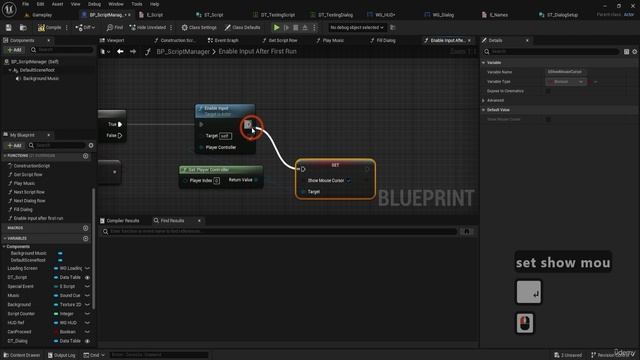Open the Asset menu
Image resolution: width=640 pixels, height=360 pixels.
pyautogui.click(x=58, y=4)
